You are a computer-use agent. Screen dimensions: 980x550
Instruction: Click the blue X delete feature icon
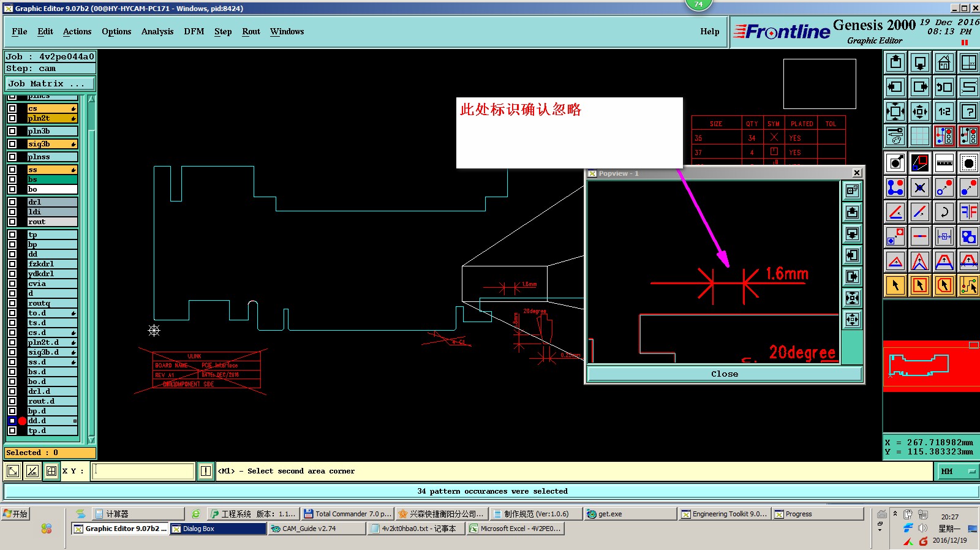920,187
